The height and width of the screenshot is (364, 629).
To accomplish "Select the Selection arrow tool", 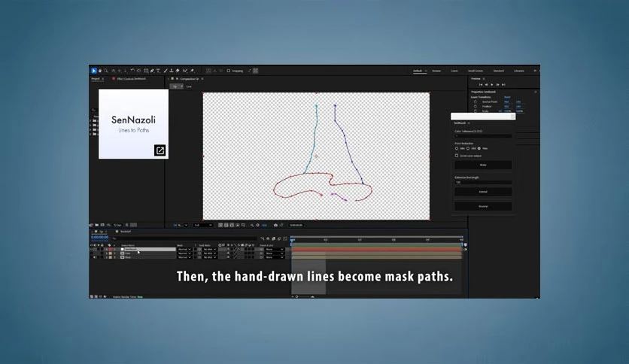I will 94,71.
